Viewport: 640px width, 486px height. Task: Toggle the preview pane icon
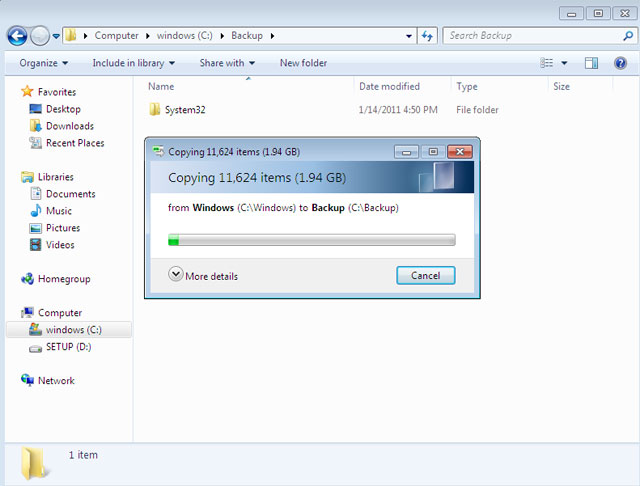pos(591,63)
